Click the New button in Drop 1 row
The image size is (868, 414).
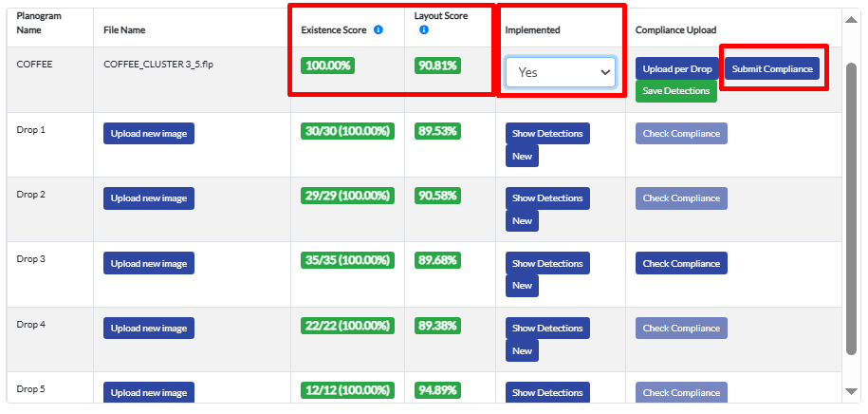(x=522, y=157)
